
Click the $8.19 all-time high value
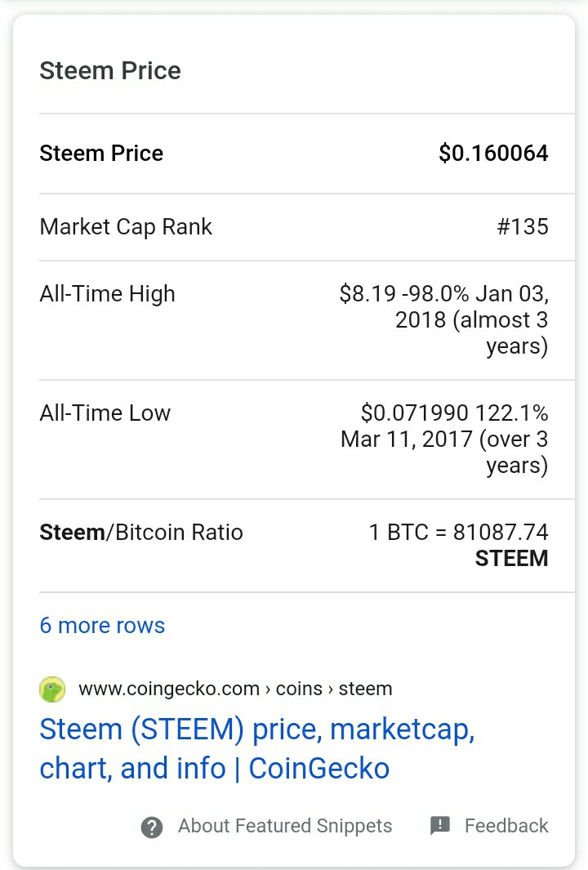pos(367,293)
